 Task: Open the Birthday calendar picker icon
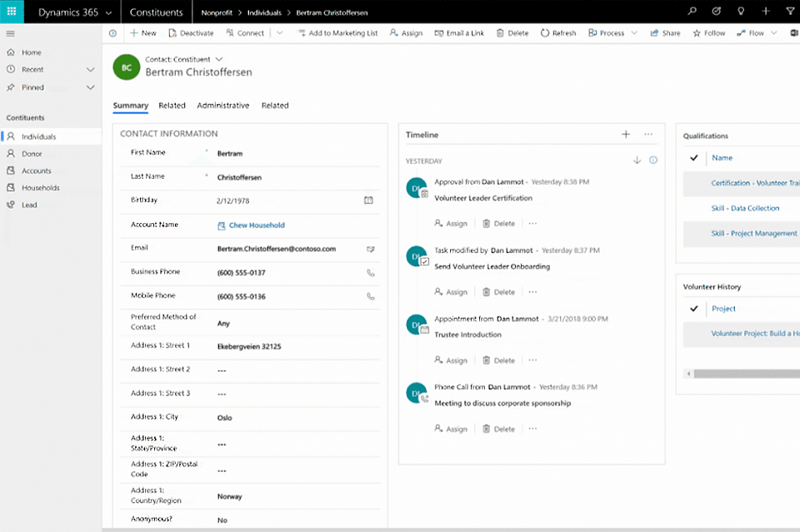tap(368, 201)
